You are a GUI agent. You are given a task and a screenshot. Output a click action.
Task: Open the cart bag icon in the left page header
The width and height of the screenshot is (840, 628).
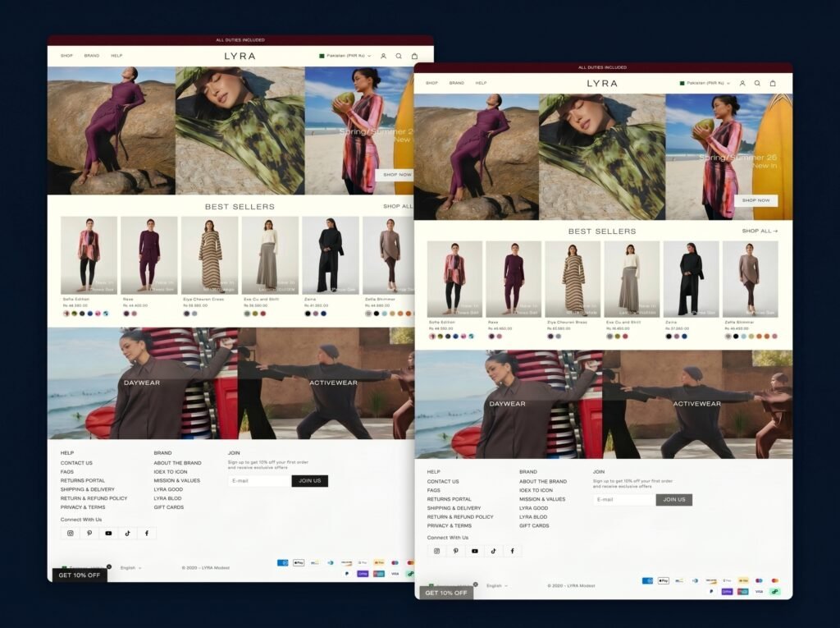(414, 56)
